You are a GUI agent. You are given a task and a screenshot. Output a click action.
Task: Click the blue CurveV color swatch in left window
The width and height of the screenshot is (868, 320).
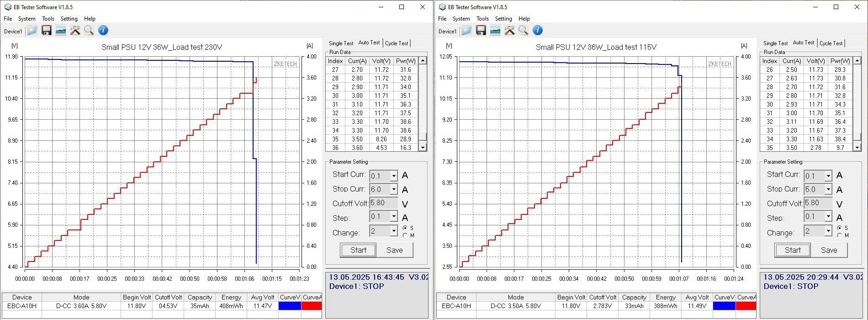coord(290,306)
